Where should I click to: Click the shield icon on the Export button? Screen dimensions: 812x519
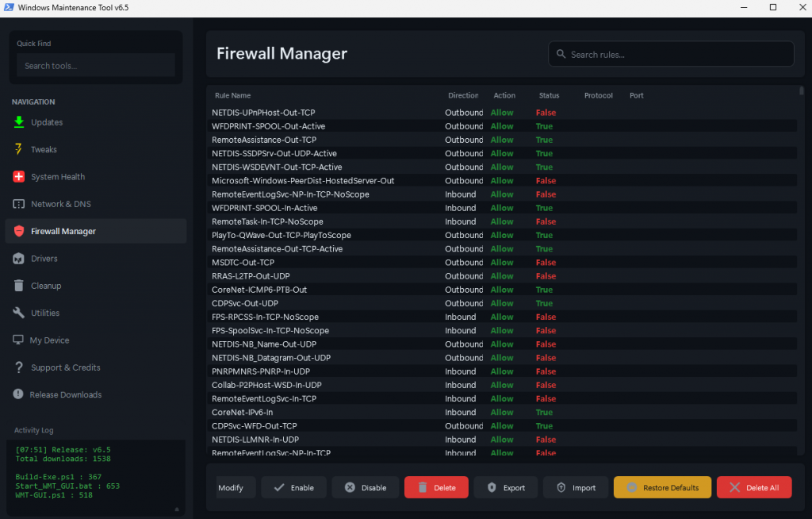(492, 487)
